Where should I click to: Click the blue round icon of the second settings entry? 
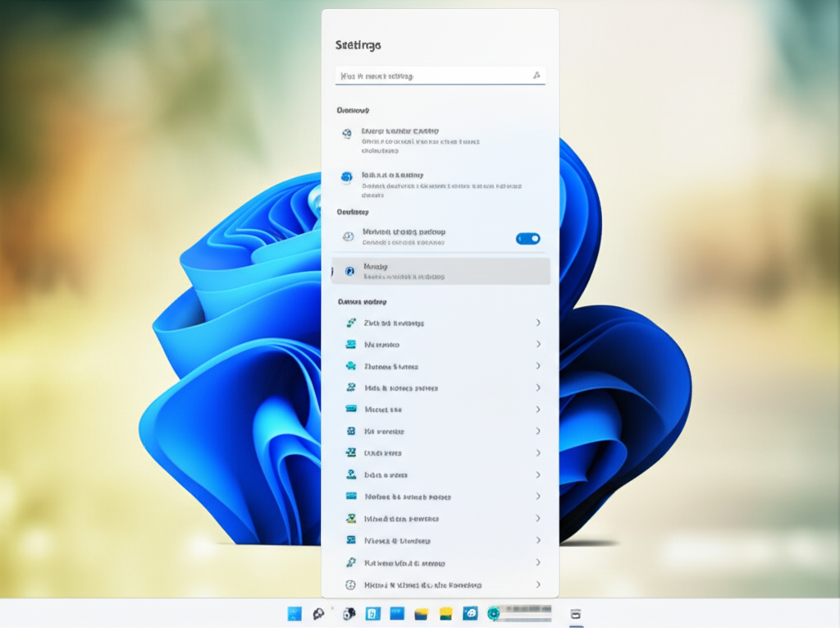[x=347, y=177]
